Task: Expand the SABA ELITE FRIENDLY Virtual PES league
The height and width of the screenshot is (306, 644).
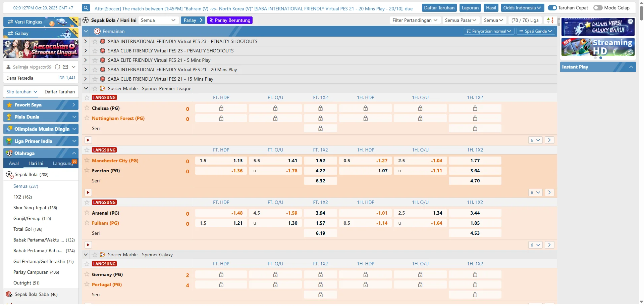Action: (x=86, y=60)
